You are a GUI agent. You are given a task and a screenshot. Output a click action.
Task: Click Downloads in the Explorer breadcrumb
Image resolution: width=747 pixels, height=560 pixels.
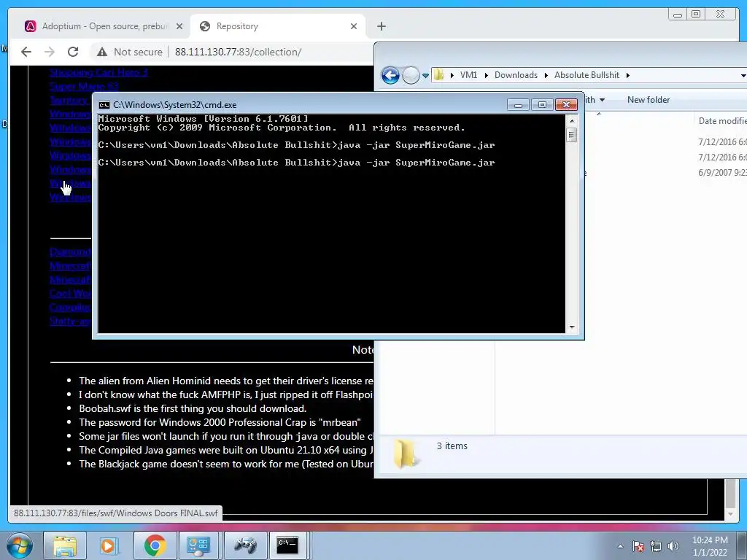point(516,75)
